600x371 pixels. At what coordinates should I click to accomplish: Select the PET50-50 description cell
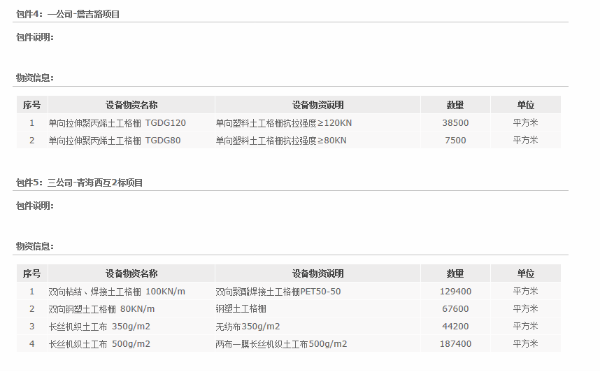coord(318,291)
